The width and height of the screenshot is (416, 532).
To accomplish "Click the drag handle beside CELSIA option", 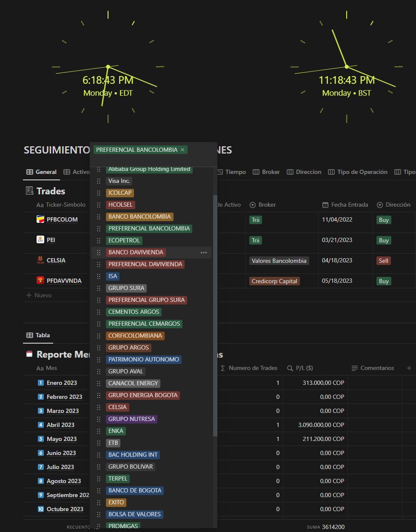I will [99, 407].
